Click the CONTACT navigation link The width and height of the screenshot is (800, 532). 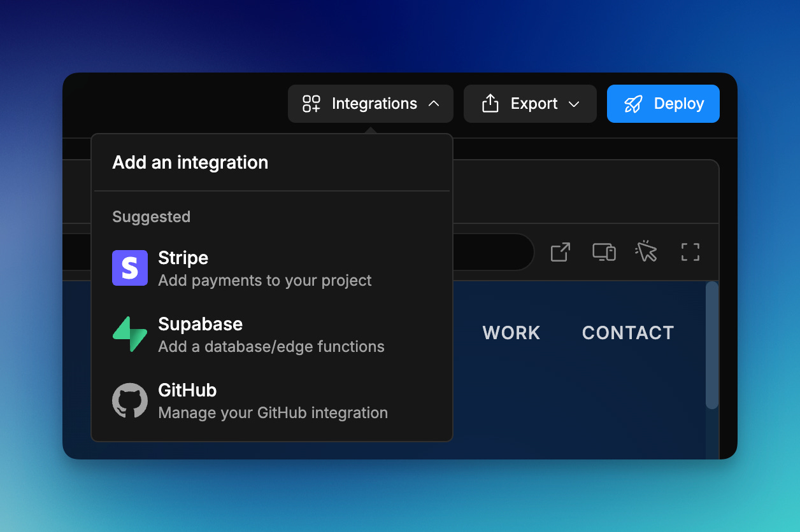coord(628,333)
